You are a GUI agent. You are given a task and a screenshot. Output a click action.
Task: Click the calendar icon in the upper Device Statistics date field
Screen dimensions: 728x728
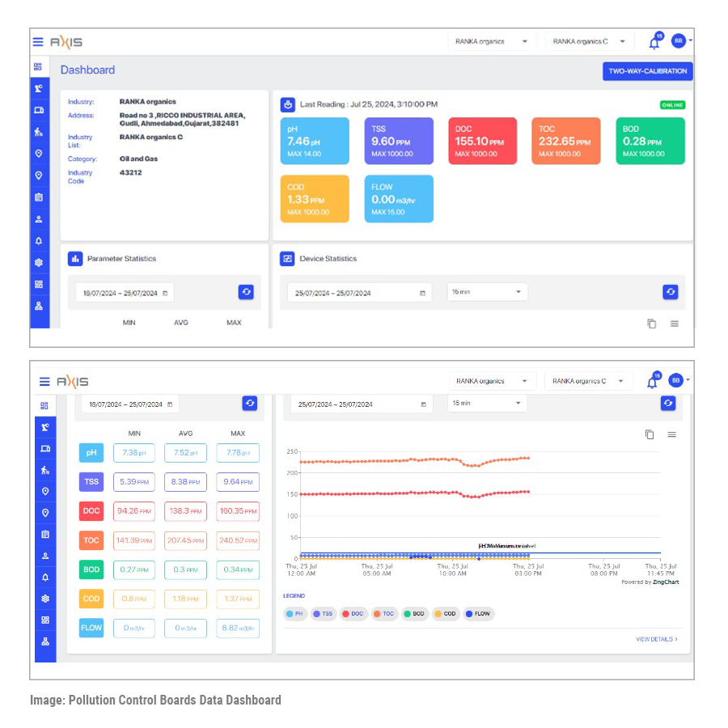tap(422, 293)
